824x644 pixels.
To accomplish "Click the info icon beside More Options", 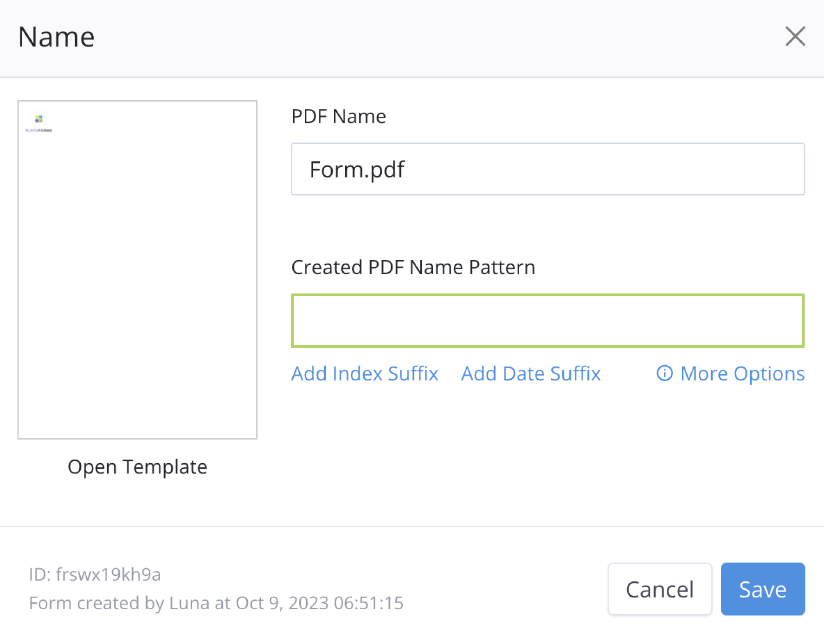I will click(x=664, y=373).
